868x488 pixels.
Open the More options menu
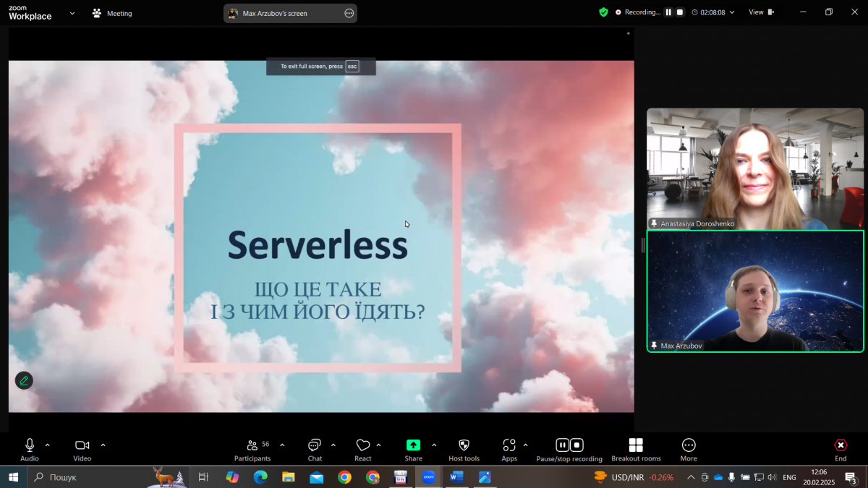click(x=689, y=445)
